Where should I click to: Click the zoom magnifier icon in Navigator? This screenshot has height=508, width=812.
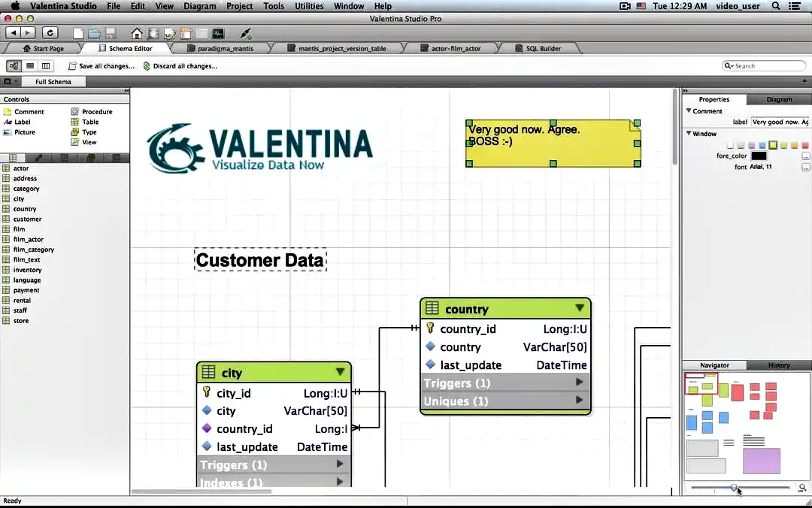click(802, 487)
